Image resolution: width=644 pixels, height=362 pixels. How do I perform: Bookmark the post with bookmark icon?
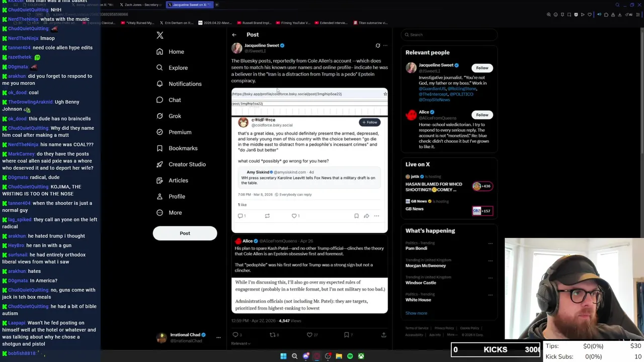(x=348, y=335)
